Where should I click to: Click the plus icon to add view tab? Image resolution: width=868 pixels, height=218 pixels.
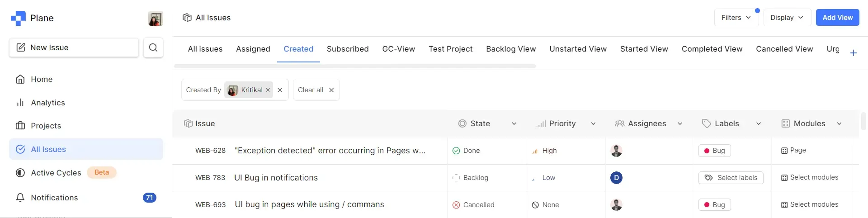click(854, 53)
